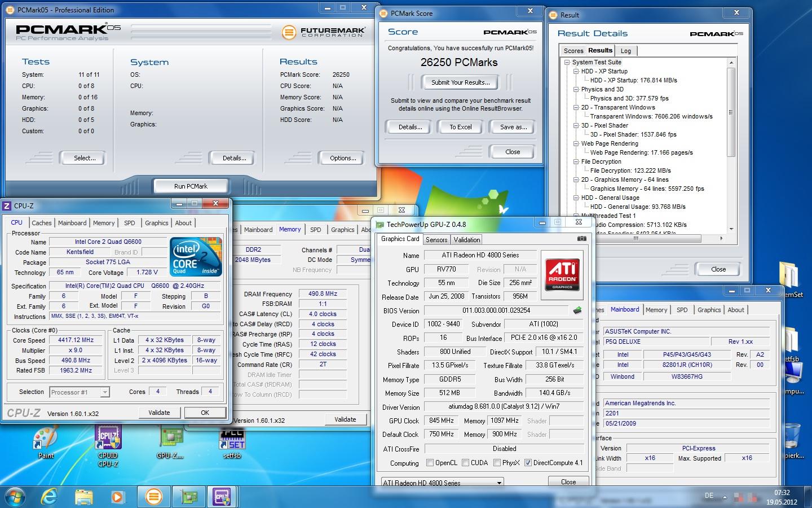Collapse System Test Suite tree node

(567, 62)
